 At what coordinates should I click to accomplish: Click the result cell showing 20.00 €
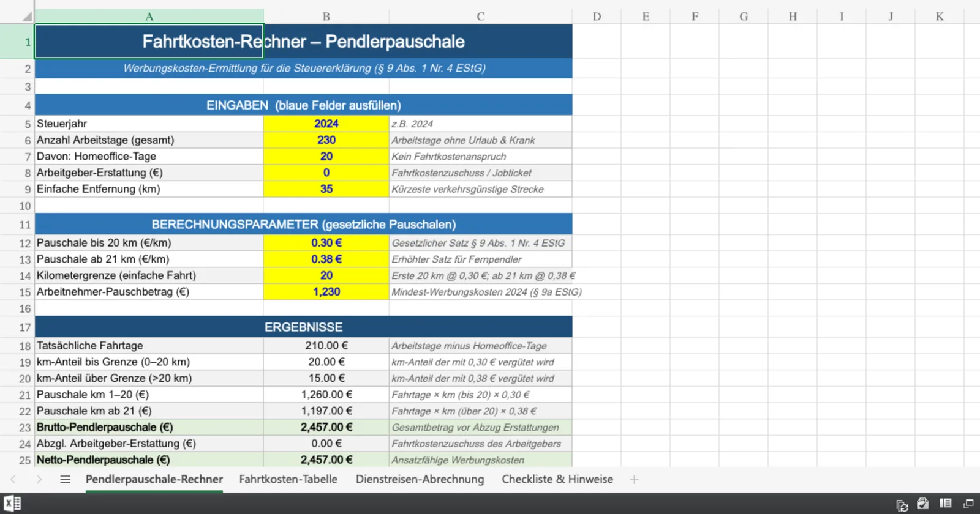[326, 362]
